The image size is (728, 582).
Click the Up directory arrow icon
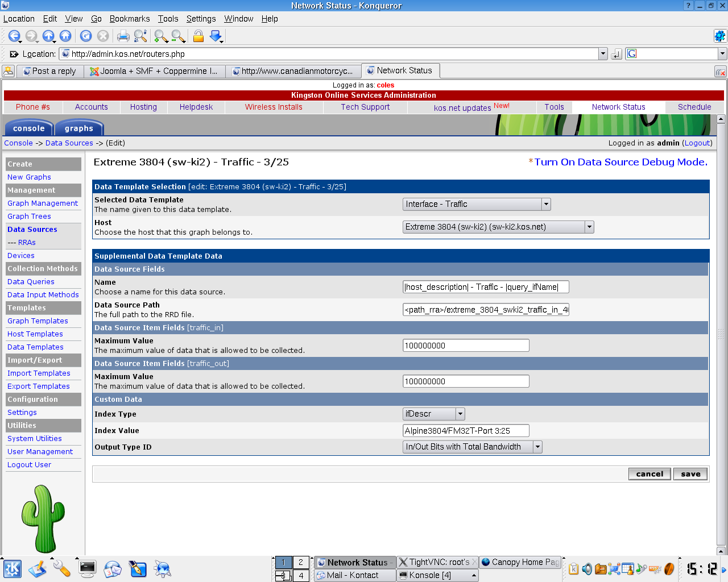pos(48,36)
